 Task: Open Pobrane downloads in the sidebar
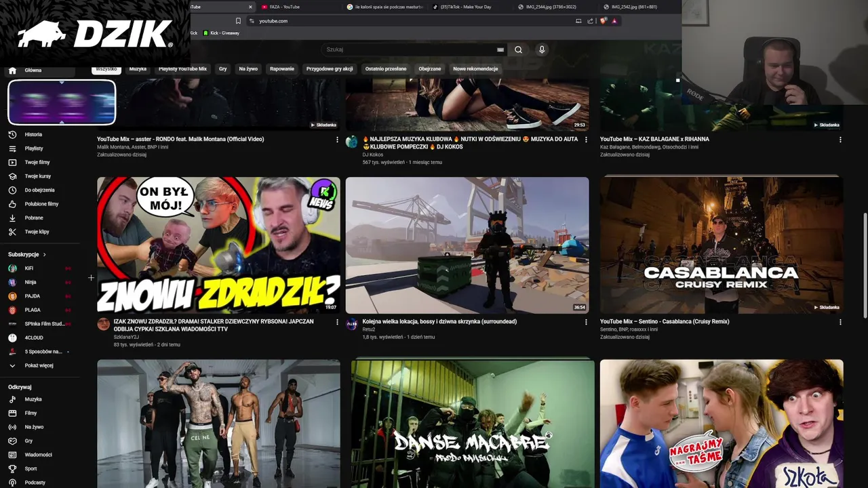click(33, 218)
